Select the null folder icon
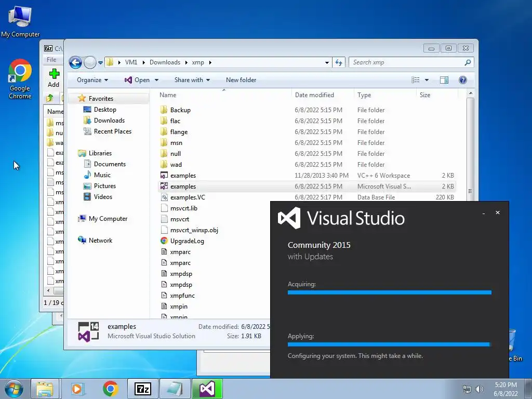Image resolution: width=532 pixels, height=399 pixels. click(x=164, y=154)
